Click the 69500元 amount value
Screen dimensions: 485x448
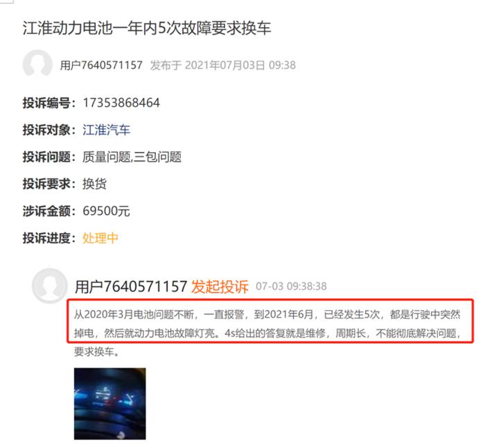click(x=106, y=211)
